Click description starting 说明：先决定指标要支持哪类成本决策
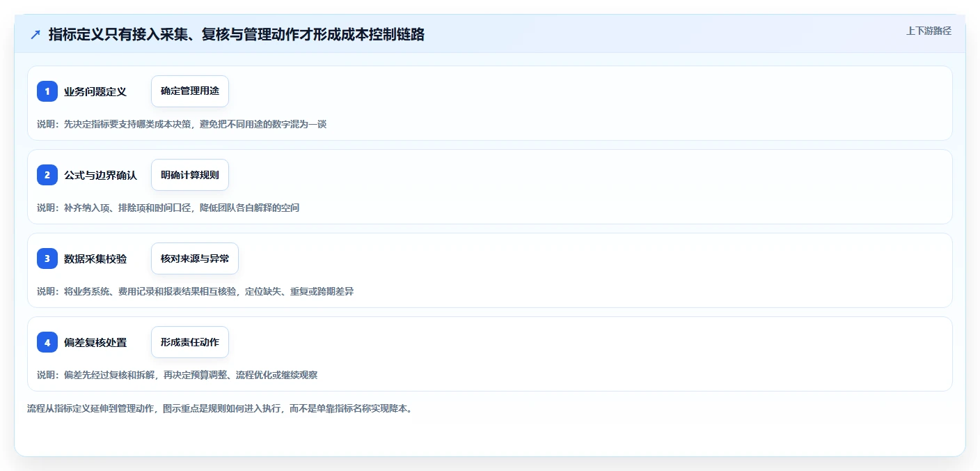Screen dimensions: 980x471 click(x=182, y=124)
